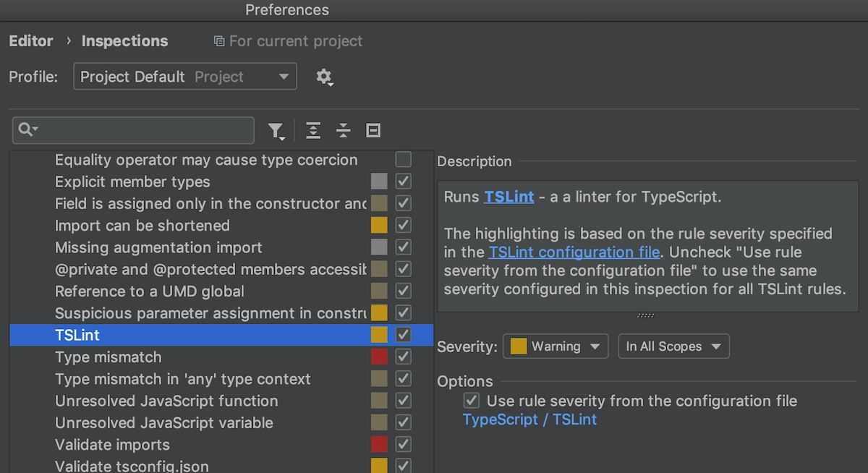Click the gray severity swatch for 'Explicit member types'
The width and height of the screenshot is (868, 473).
click(379, 181)
